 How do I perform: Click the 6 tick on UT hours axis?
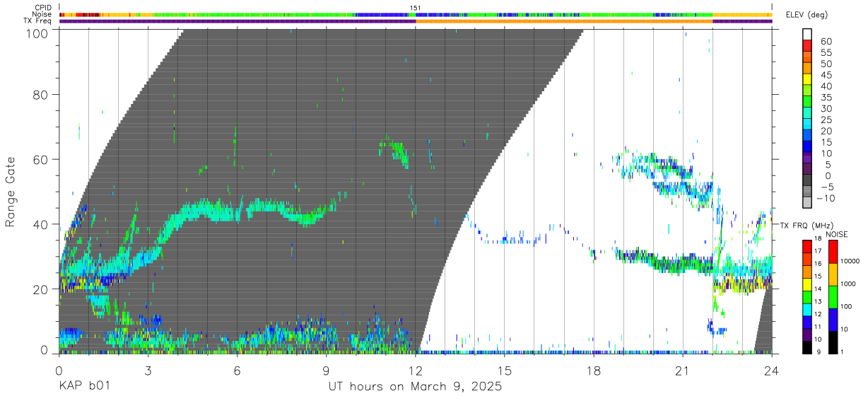tap(237, 370)
